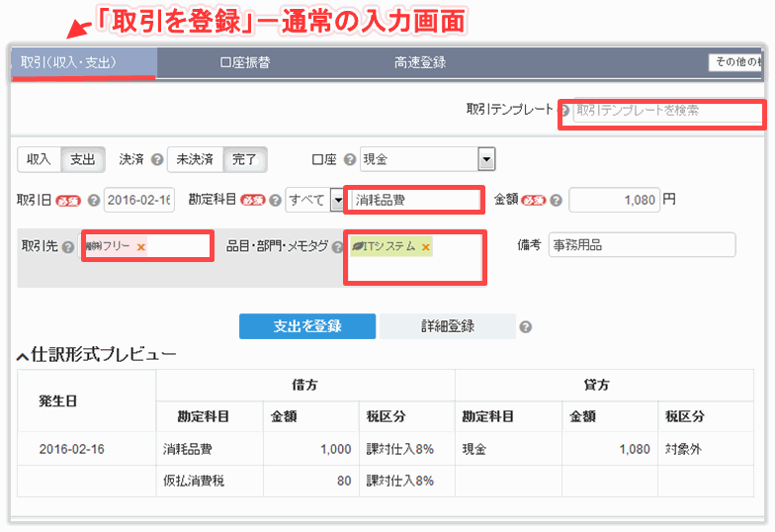Open help icon next to 口座
This screenshot has width=775, height=532.
350,160
